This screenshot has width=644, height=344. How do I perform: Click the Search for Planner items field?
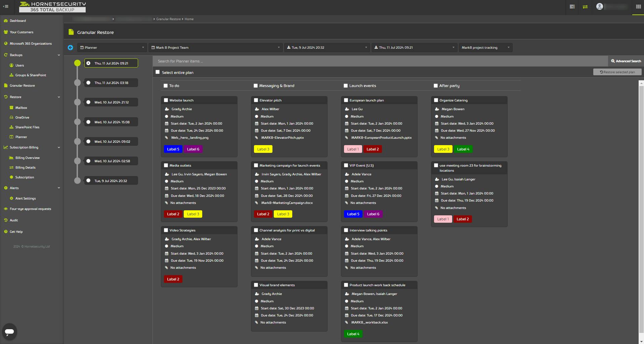[380, 61]
